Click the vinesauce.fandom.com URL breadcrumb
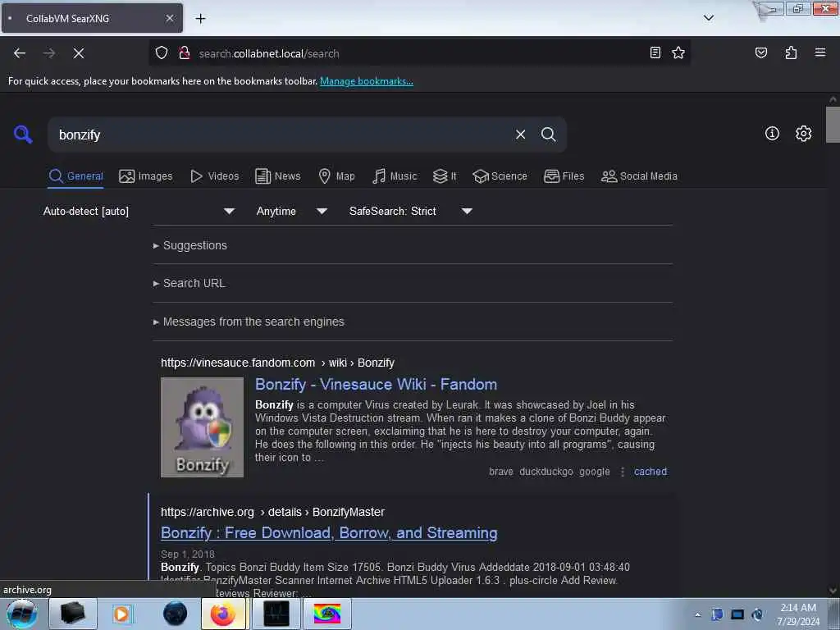The height and width of the screenshot is (630, 840). [x=277, y=363]
